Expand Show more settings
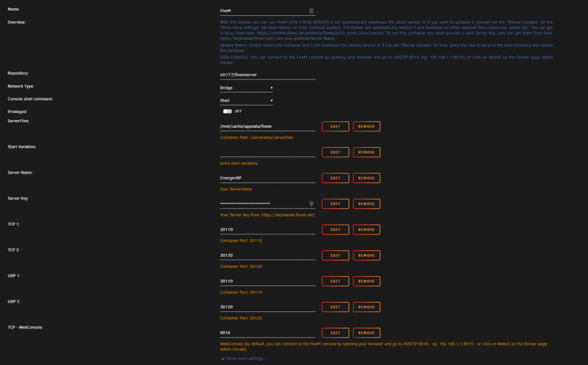 [x=244, y=359]
